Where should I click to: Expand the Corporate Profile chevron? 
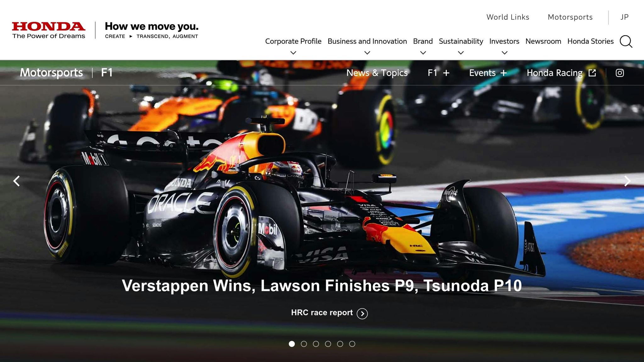(x=293, y=53)
